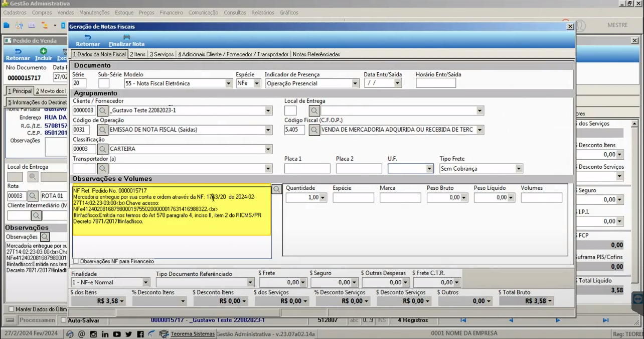Open the Classificação search magnifier
This screenshot has width=644, height=339.
point(102,149)
